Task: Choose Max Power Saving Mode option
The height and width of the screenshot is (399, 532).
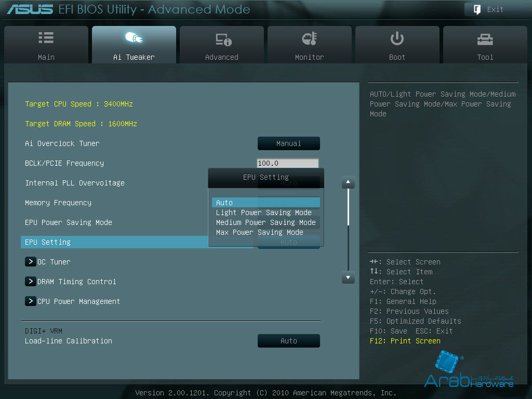Action: pyautogui.click(x=260, y=232)
